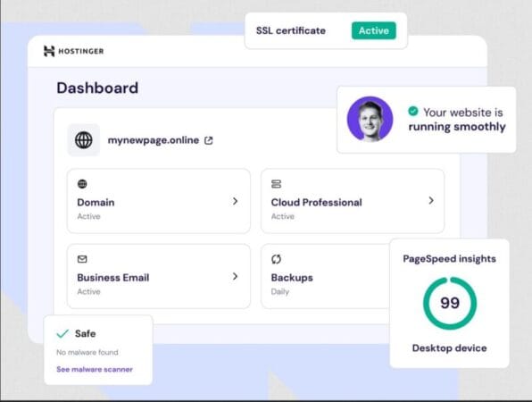Open the See malware scanner link
The width and height of the screenshot is (532, 402).
coord(95,370)
